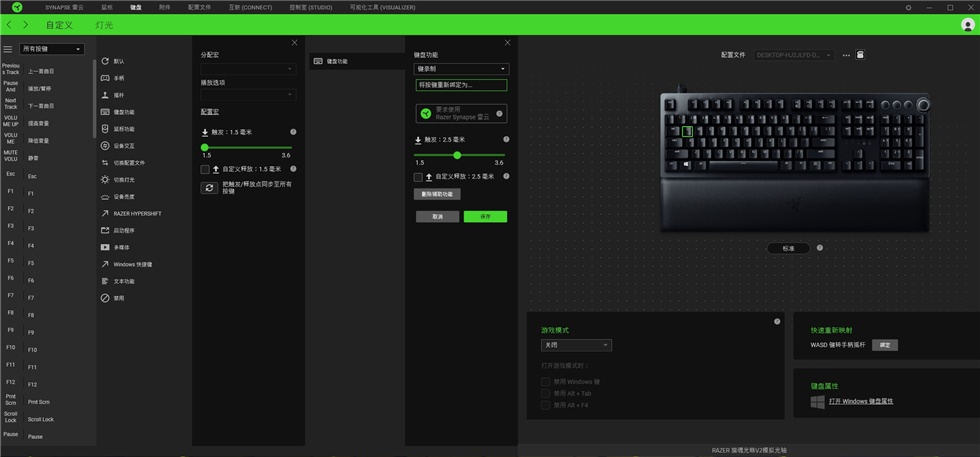Go back with the left arrow navigation
The width and height of the screenshot is (980, 457).
(9, 24)
